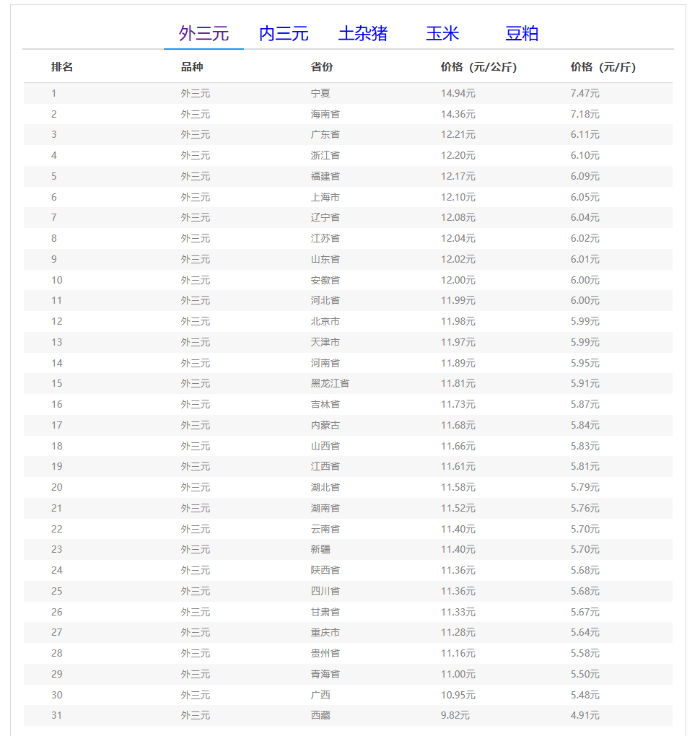The height and width of the screenshot is (736, 700).
Task: Select the 广东省 province cell
Action: [325, 134]
